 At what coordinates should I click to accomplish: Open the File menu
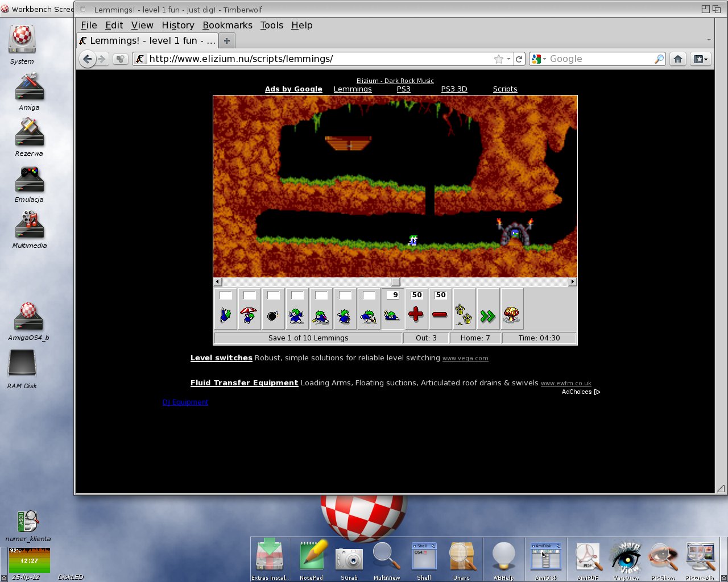(x=89, y=26)
